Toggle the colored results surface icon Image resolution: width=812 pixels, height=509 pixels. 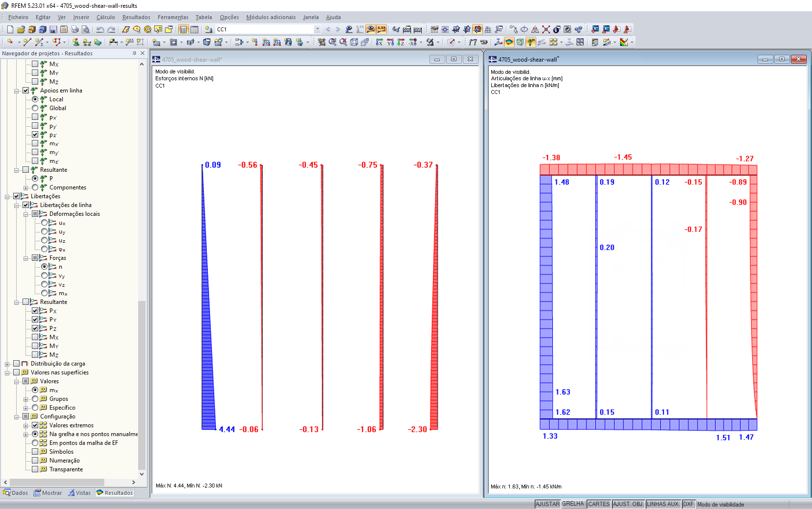coord(509,42)
